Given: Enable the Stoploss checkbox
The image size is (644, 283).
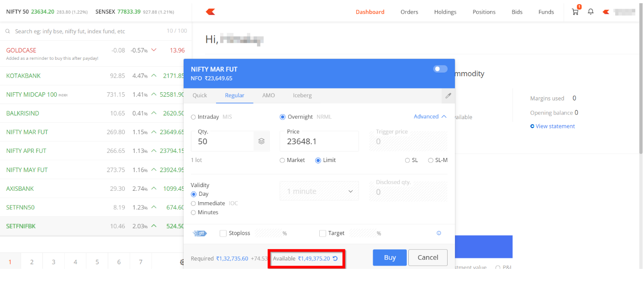Looking at the screenshot, I should point(223,233).
